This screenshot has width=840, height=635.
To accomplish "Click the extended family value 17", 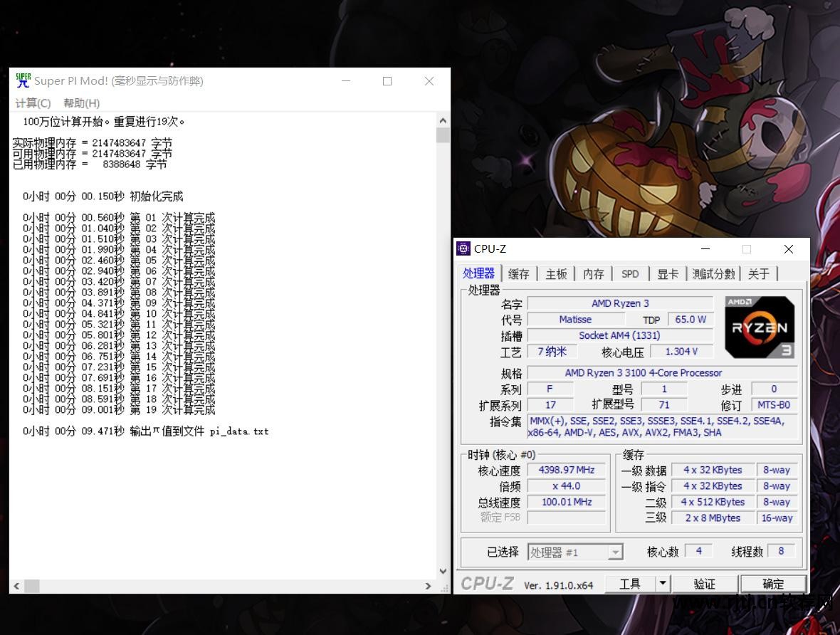I will point(551,405).
